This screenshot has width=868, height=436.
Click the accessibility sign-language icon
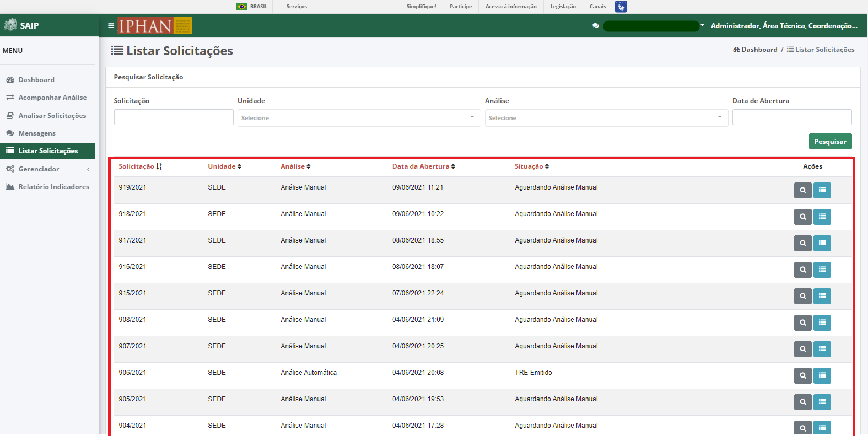[x=621, y=7]
